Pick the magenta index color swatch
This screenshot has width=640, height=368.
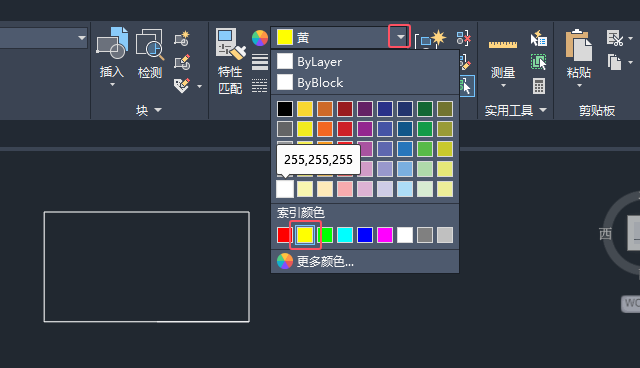pos(385,235)
